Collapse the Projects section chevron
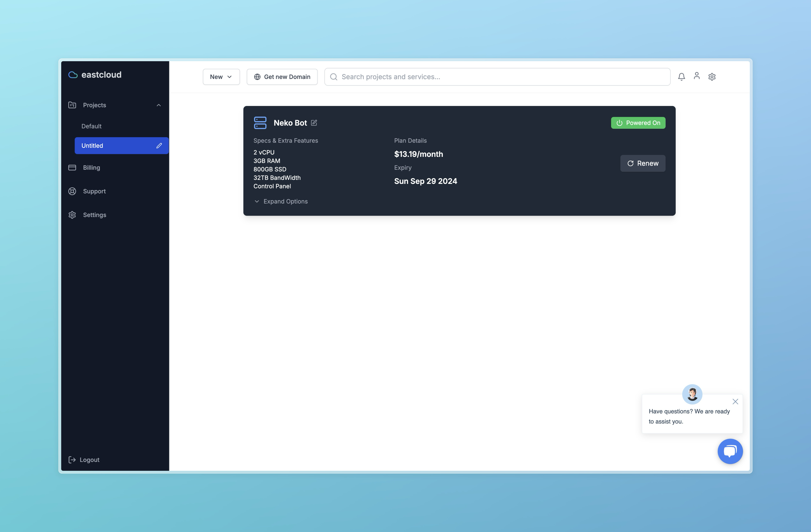811x532 pixels. coord(158,105)
